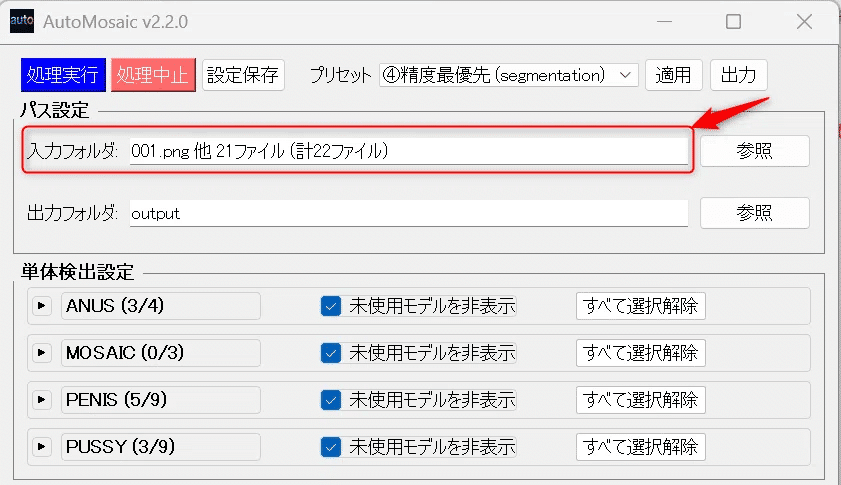Click the PENIS (5/9) label
841x485 pixels.
161,400
